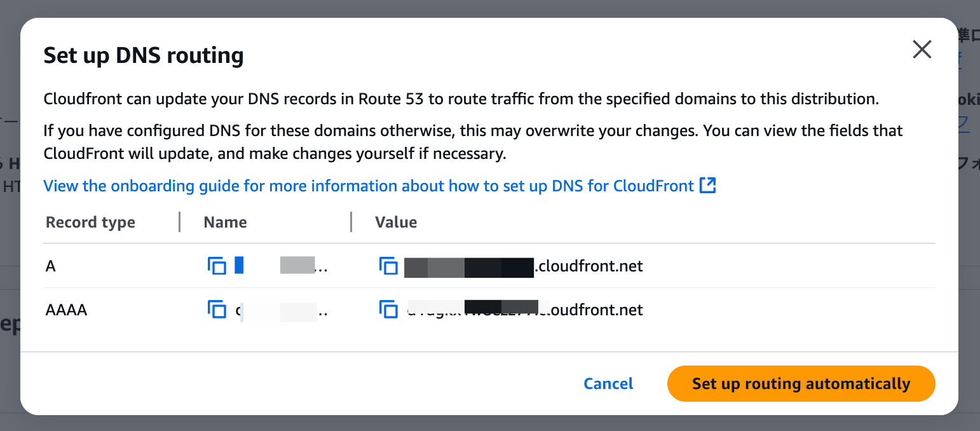Click the Record type column header
This screenshot has width=980, height=431.
point(90,222)
